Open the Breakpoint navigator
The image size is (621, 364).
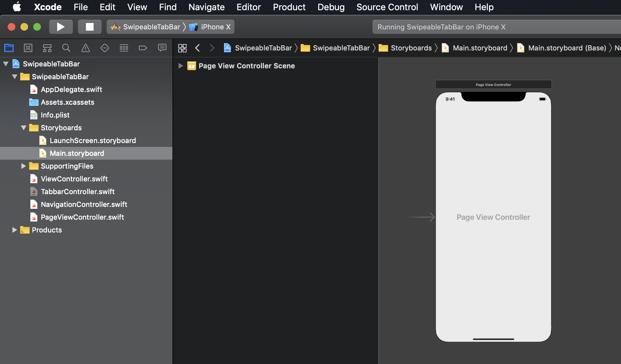point(143,48)
